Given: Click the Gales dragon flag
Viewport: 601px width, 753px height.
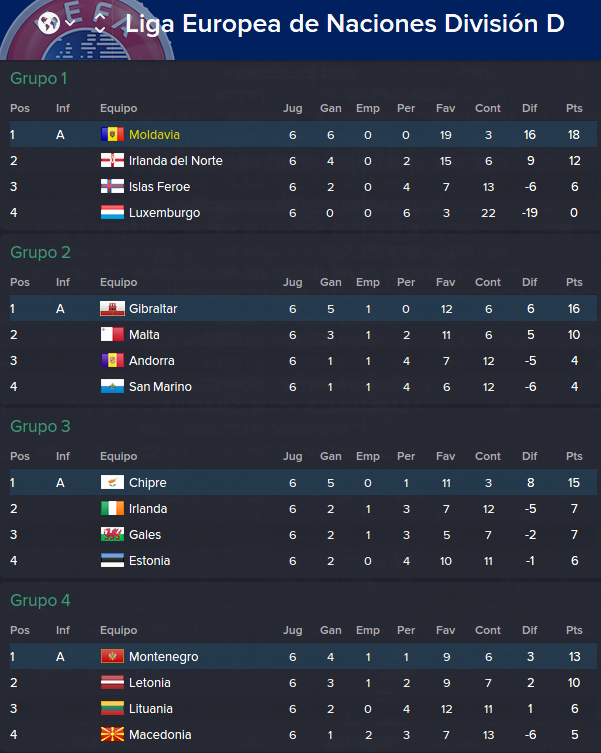Looking at the screenshot, I should (x=112, y=534).
